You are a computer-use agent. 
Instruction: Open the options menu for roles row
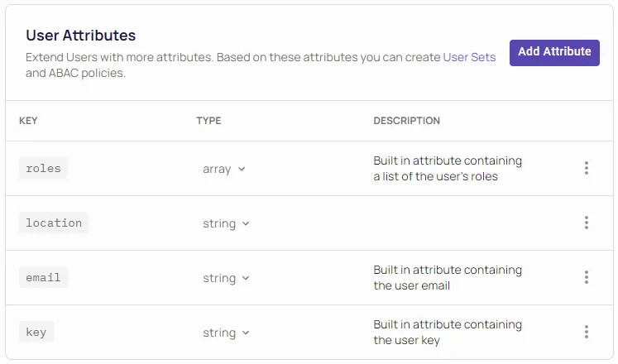pyautogui.click(x=586, y=169)
